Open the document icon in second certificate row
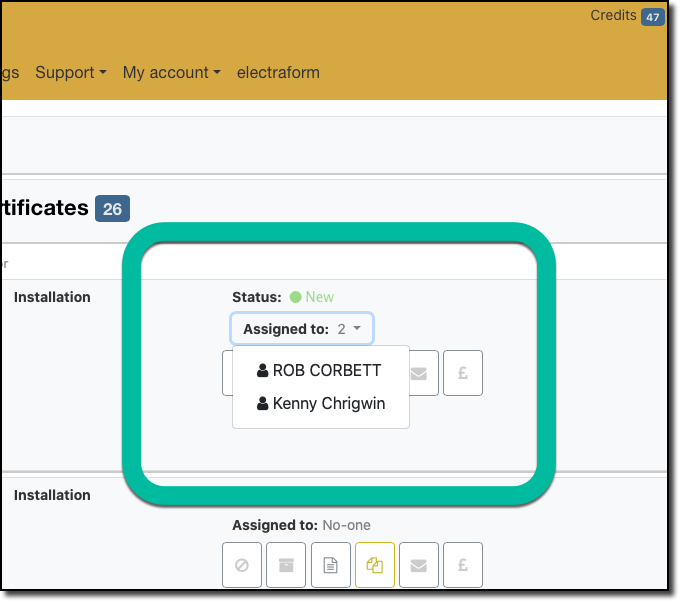Image resolution: width=679 pixels, height=601 pixels. point(330,565)
